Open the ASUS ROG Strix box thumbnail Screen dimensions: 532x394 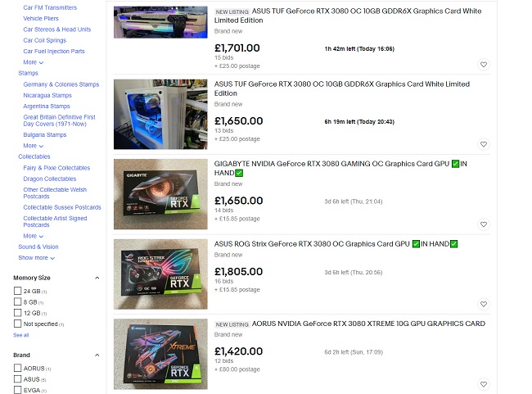click(x=160, y=274)
